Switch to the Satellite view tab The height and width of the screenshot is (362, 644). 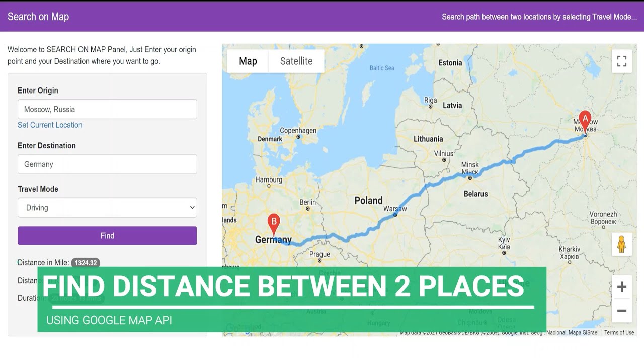[296, 61]
